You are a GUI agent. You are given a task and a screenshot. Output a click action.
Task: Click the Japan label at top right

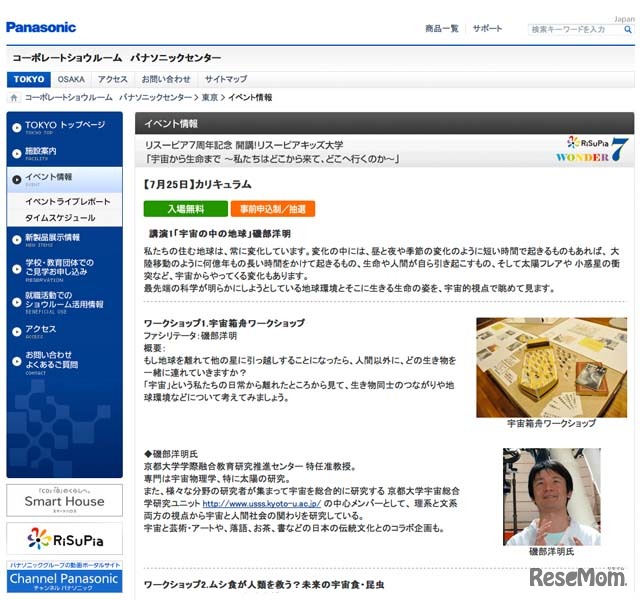624,19
